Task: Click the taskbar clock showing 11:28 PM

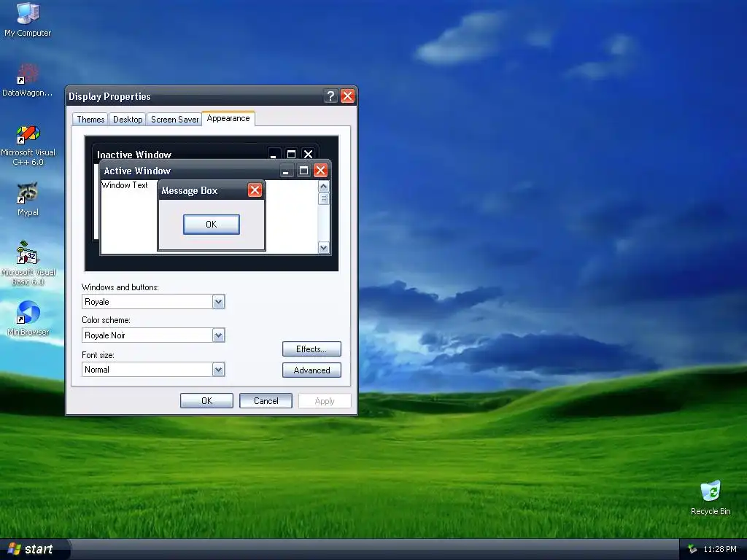Action: point(720,549)
